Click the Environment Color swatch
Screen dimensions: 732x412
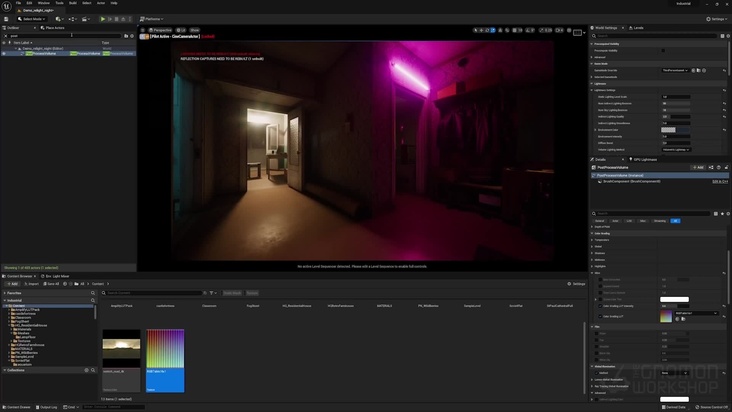668,129
